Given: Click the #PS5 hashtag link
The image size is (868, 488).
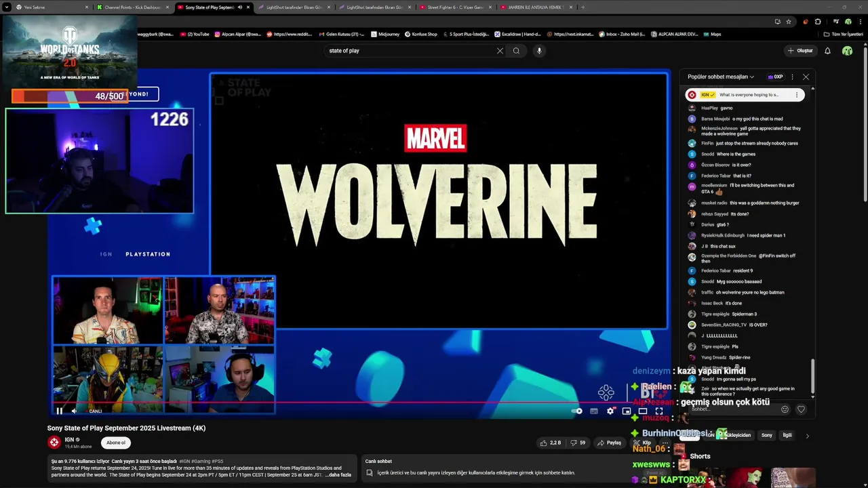Looking at the screenshot, I should point(217,462).
